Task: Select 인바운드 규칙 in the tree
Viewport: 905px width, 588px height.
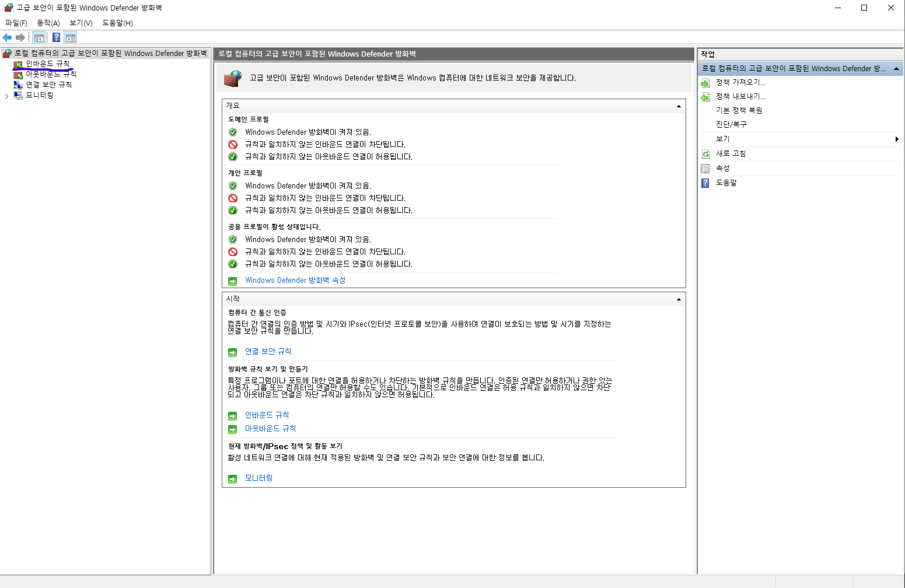Action: click(x=48, y=64)
